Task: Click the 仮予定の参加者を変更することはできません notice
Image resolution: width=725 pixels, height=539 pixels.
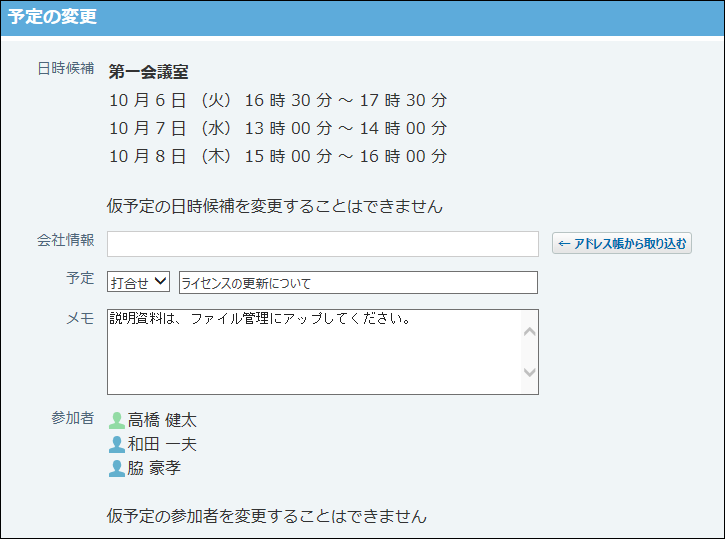Action: click(x=267, y=516)
